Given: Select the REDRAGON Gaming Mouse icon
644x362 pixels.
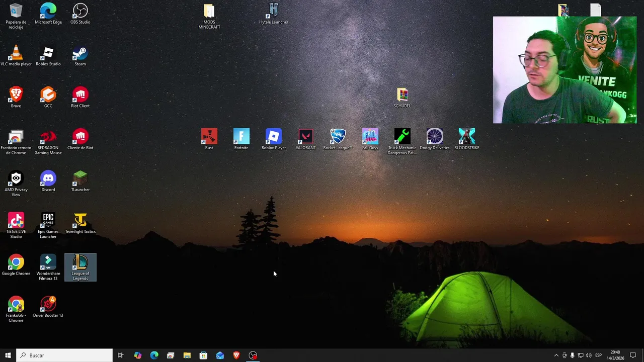Looking at the screenshot, I should (48, 142).
